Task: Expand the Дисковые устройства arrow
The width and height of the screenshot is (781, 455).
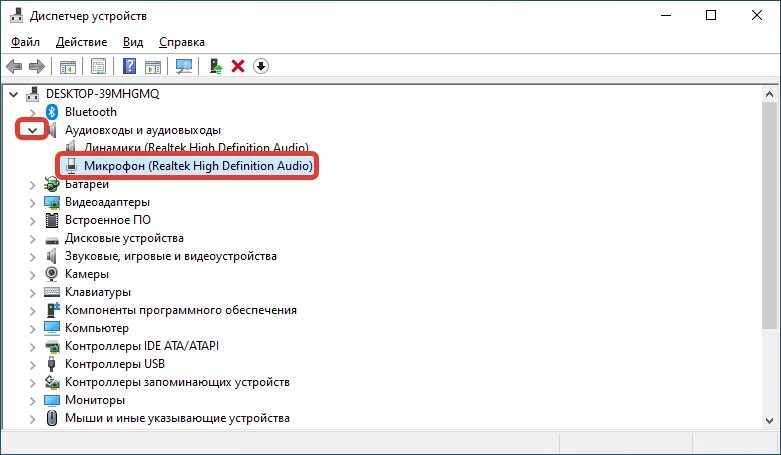Action: (33, 239)
